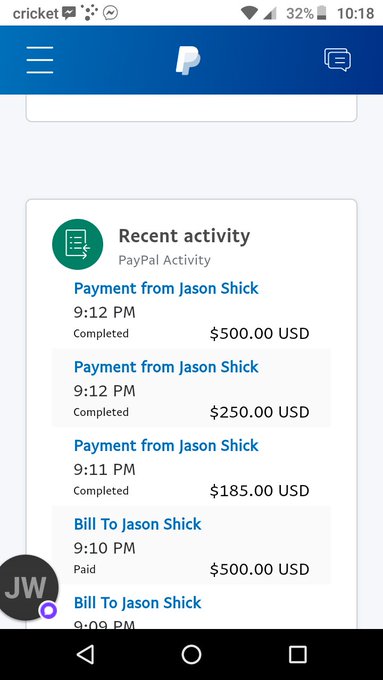
Task: Tap the recent apps square button
Action: point(298,654)
